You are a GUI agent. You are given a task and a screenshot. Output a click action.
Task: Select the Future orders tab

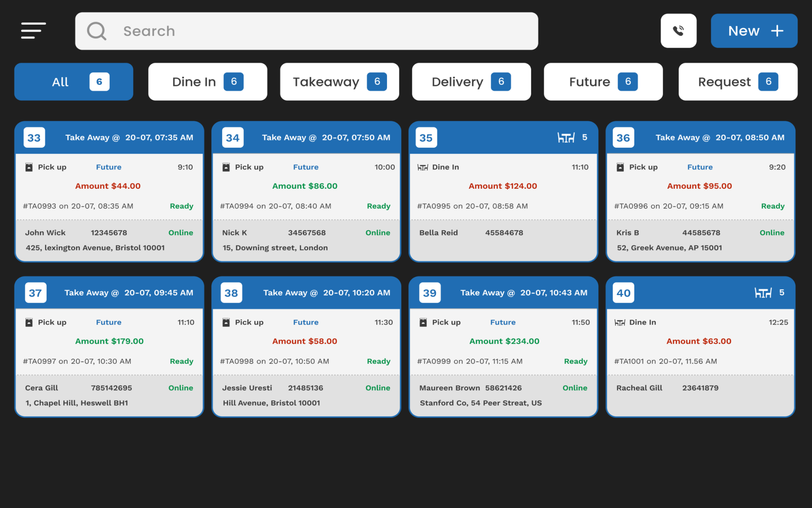(603, 82)
